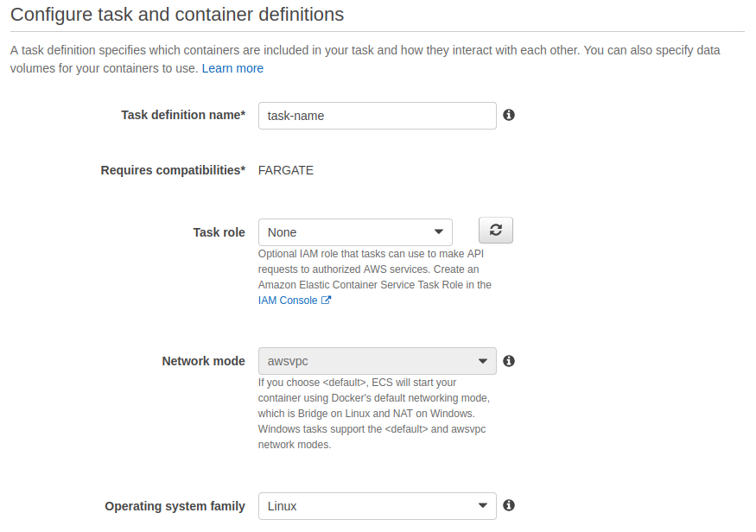Image resolution: width=756 pixels, height=532 pixels.
Task: Click the awsvpc network mode selector box
Action: click(x=377, y=361)
